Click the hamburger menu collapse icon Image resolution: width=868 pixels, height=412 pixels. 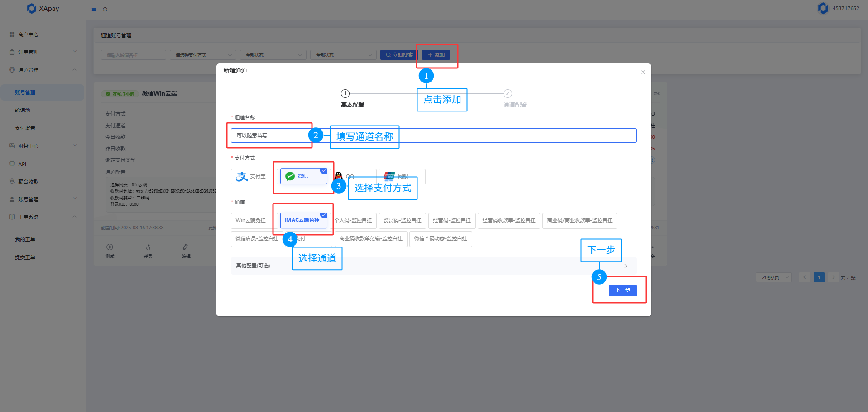94,9
